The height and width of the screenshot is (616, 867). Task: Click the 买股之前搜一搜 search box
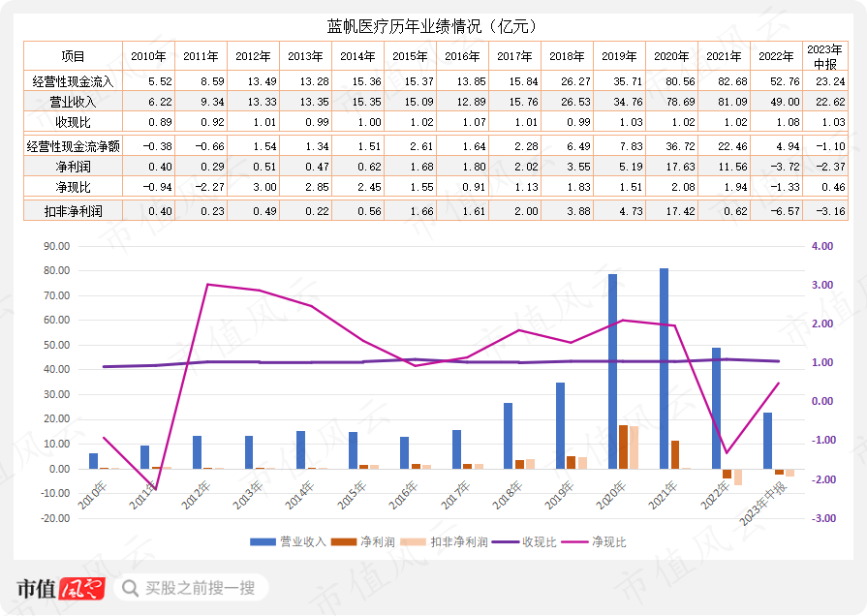pos(191,588)
